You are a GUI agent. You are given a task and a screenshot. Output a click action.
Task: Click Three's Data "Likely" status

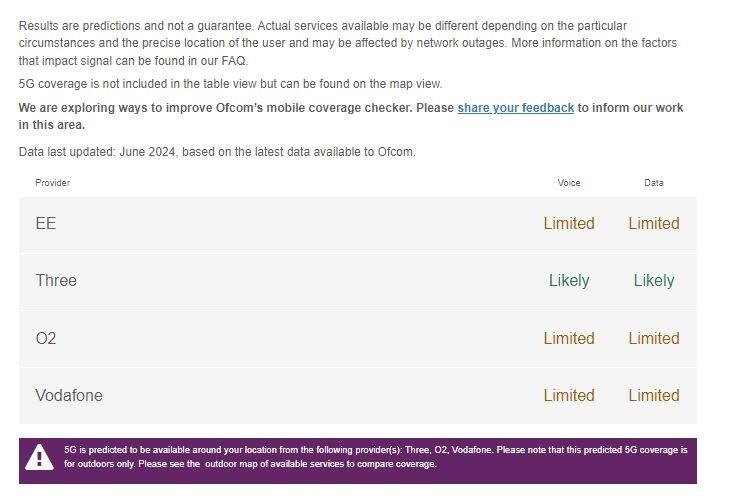[654, 281]
